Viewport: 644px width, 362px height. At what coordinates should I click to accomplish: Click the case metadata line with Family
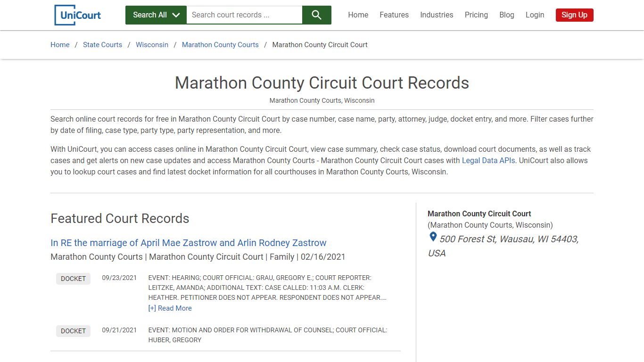coord(198,257)
